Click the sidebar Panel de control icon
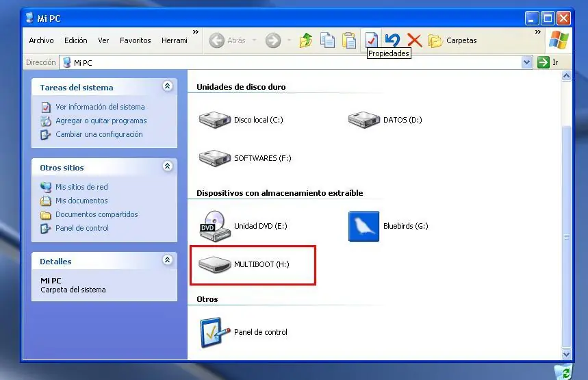 coord(45,229)
